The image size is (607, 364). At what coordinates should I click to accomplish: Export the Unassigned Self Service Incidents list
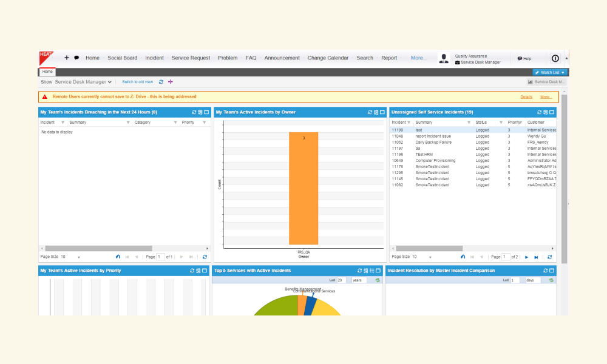[x=546, y=112]
